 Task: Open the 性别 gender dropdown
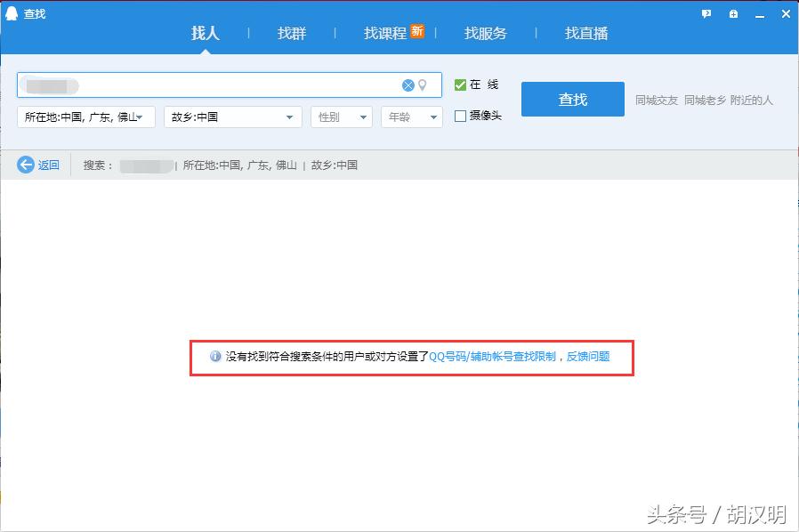pyautogui.click(x=342, y=117)
